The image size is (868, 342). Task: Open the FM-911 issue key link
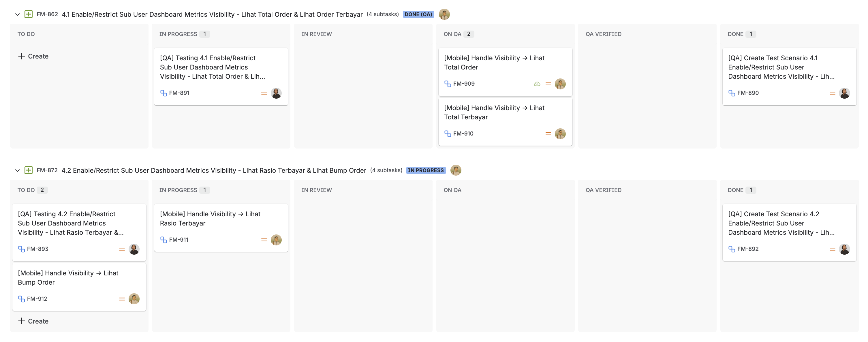pyautogui.click(x=179, y=240)
